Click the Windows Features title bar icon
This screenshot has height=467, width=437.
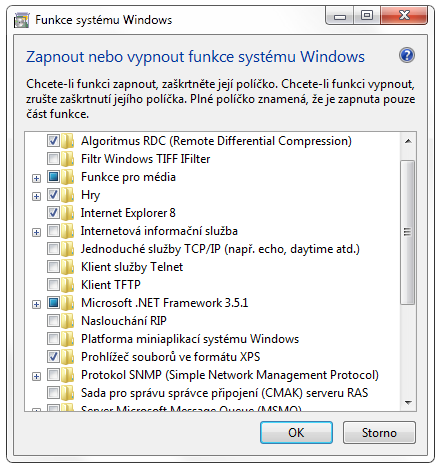tap(21, 20)
